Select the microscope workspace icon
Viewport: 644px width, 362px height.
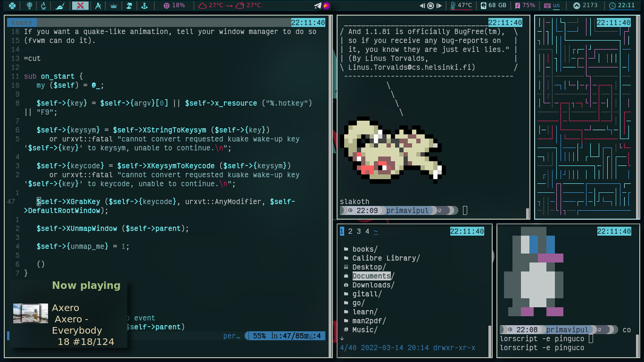pyautogui.click(x=44, y=6)
